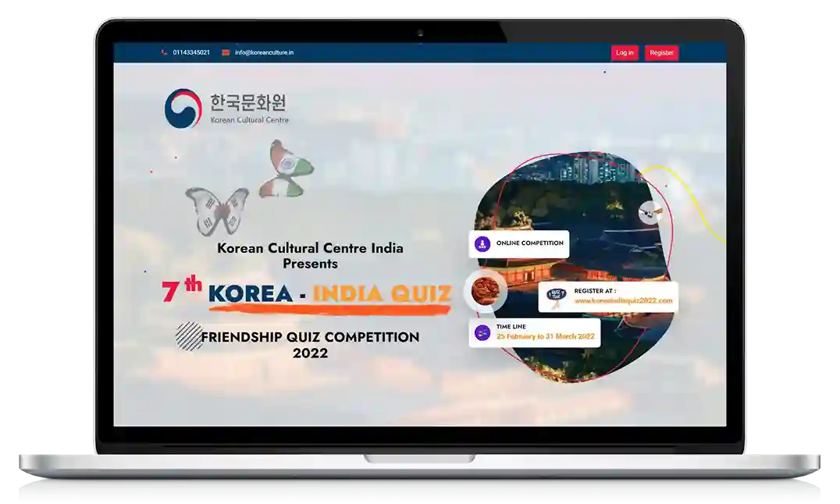Screen dimensions: 840x504
Task: Click the India flag butterfly image
Action: [286, 169]
